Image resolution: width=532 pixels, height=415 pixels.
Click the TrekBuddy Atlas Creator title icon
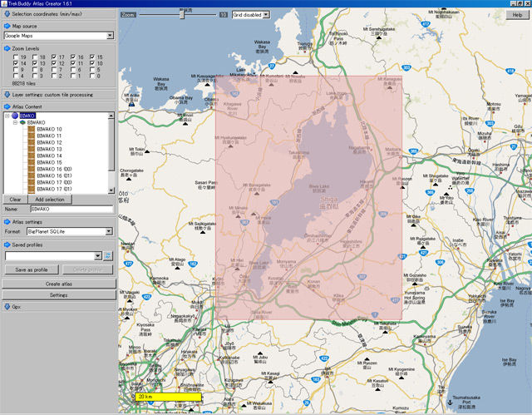(3, 3)
